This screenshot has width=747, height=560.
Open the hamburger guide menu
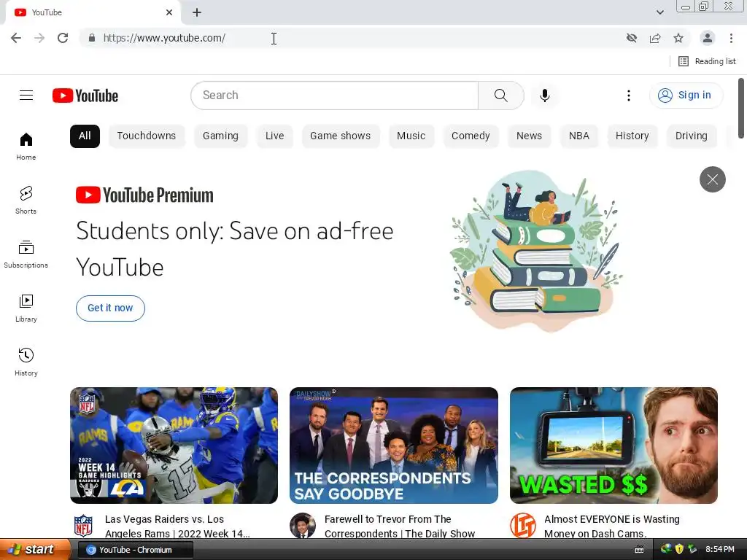26,96
